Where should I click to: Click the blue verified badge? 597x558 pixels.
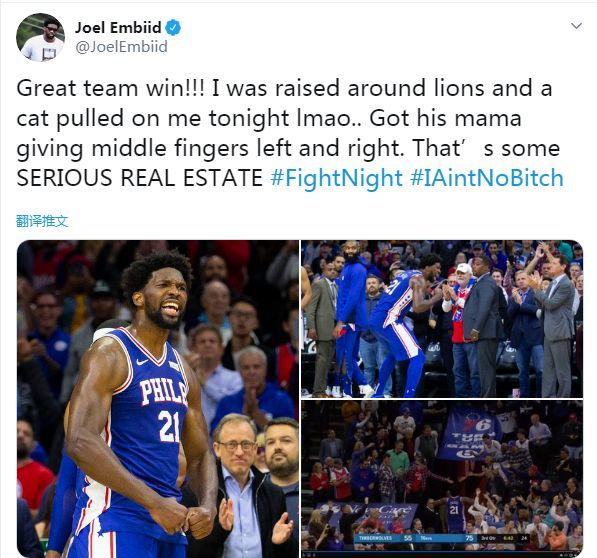click(173, 27)
